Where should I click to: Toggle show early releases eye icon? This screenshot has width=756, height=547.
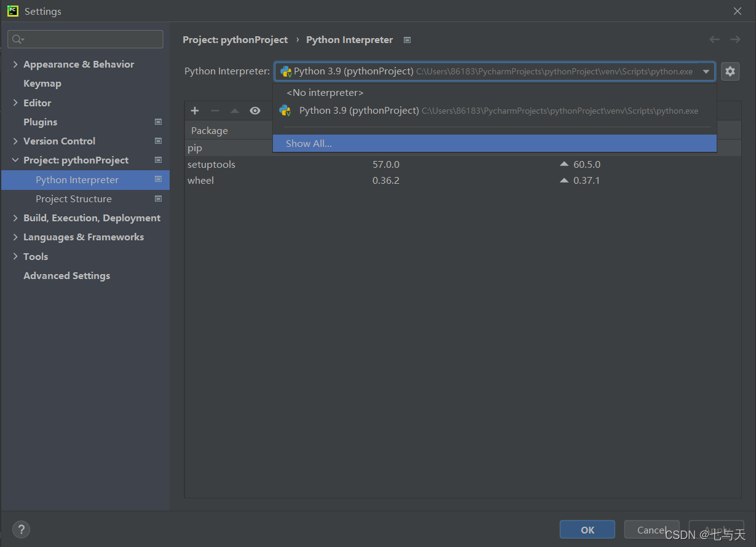255,111
